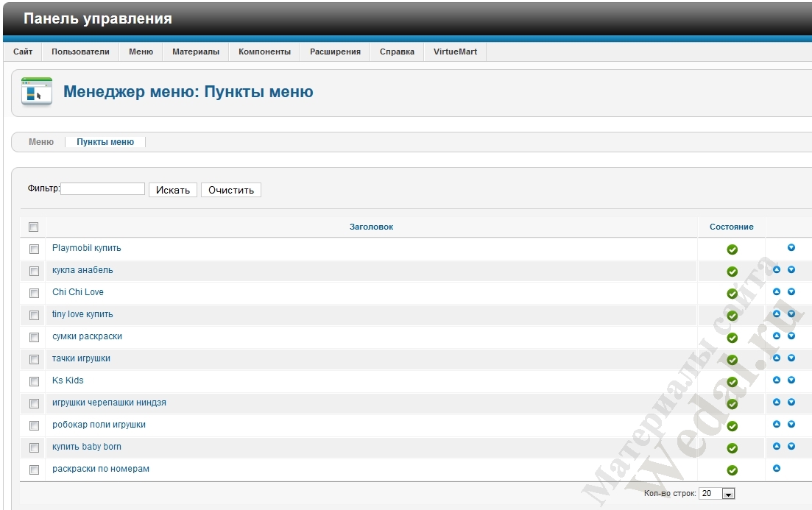Open the Компоненты menu
This screenshot has height=510, width=812.
click(264, 52)
